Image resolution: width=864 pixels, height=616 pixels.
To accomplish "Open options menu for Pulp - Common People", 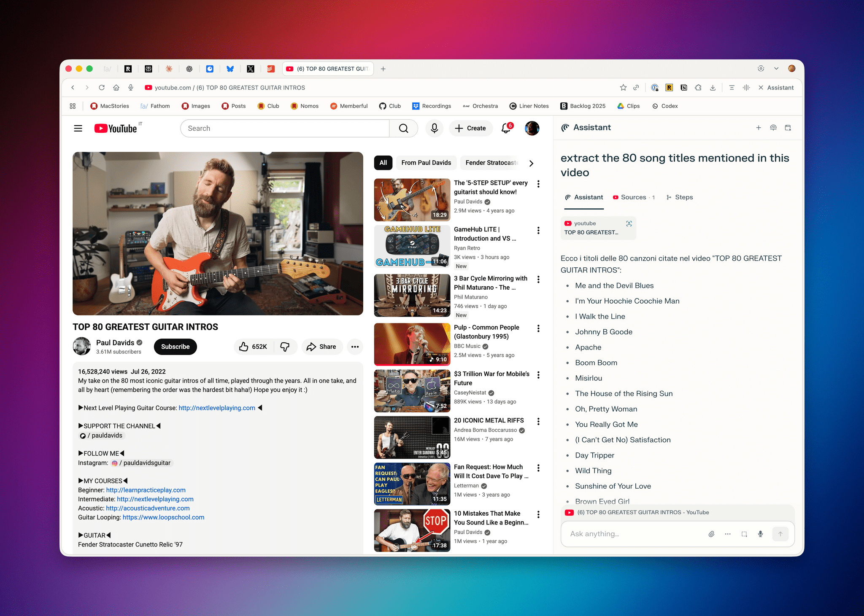I will [x=538, y=328].
